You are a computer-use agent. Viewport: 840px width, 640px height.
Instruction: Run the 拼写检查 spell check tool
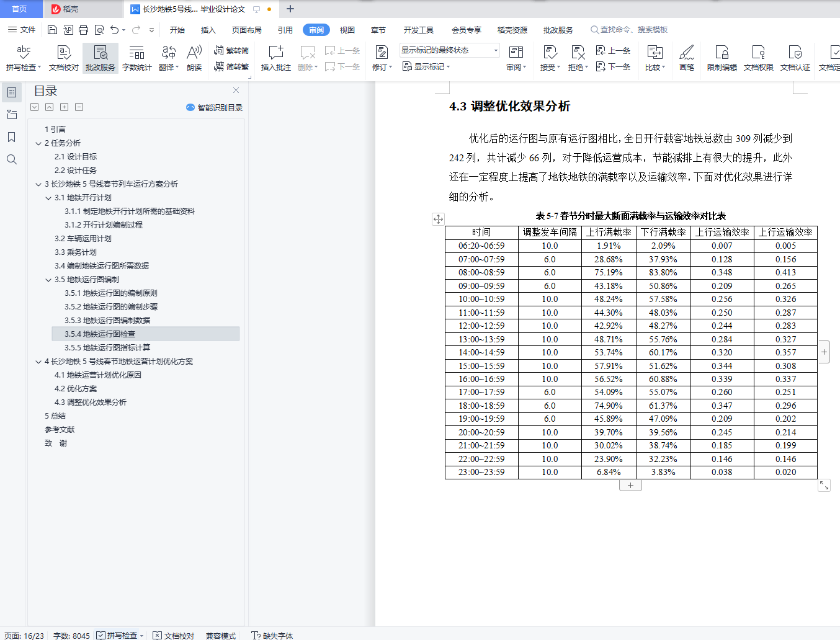(x=24, y=58)
